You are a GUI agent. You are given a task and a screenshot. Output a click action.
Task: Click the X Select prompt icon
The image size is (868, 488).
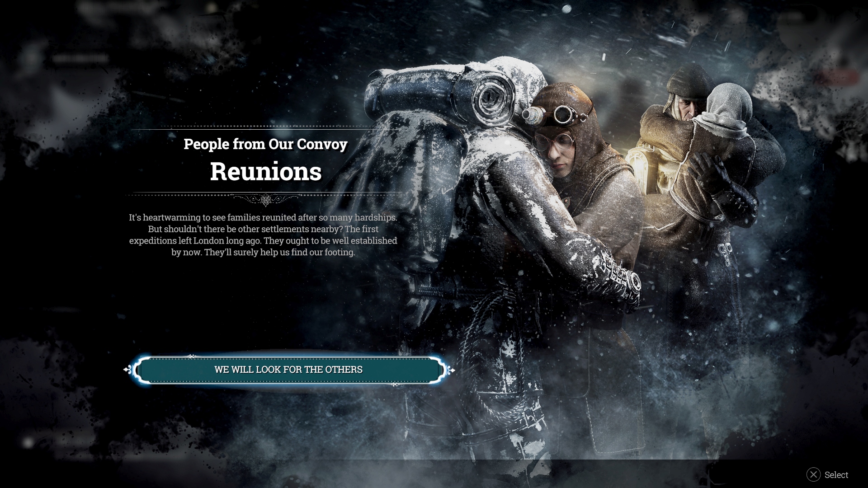coord(813,474)
